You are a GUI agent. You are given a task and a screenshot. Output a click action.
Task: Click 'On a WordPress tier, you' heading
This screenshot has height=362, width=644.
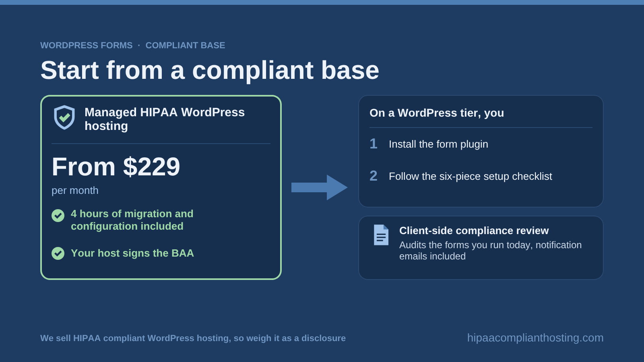(437, 113)
